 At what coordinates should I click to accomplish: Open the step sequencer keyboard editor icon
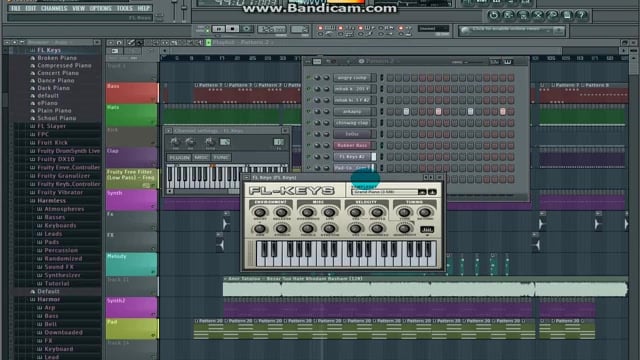coord(507,62)
